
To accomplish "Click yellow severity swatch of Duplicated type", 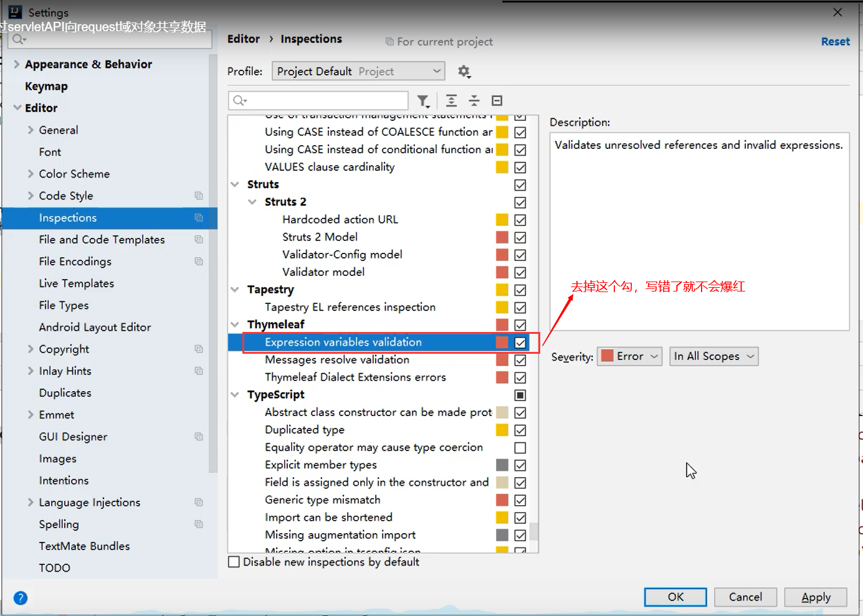I will [502, 430].
